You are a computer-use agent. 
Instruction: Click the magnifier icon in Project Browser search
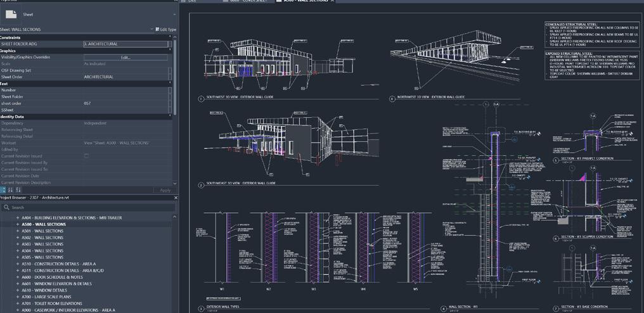click(6, 207)
